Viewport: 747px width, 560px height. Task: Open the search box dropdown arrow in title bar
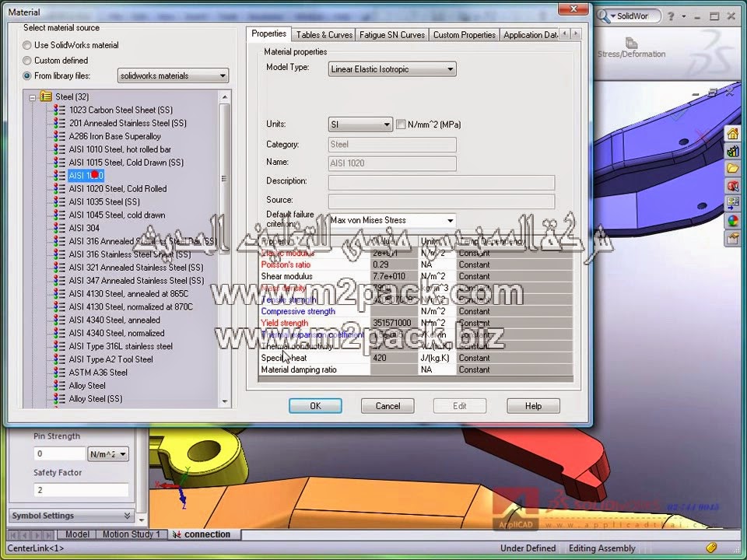[613, 16]
